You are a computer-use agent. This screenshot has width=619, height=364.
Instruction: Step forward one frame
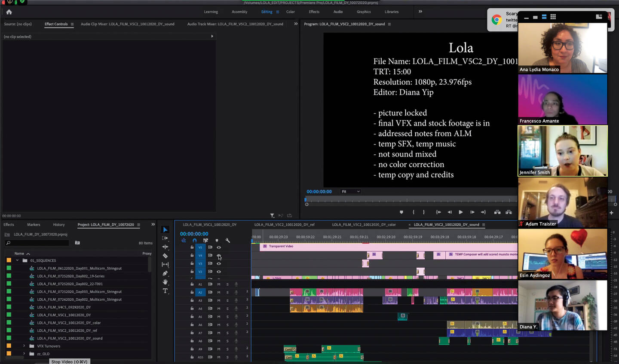point(472,212)
